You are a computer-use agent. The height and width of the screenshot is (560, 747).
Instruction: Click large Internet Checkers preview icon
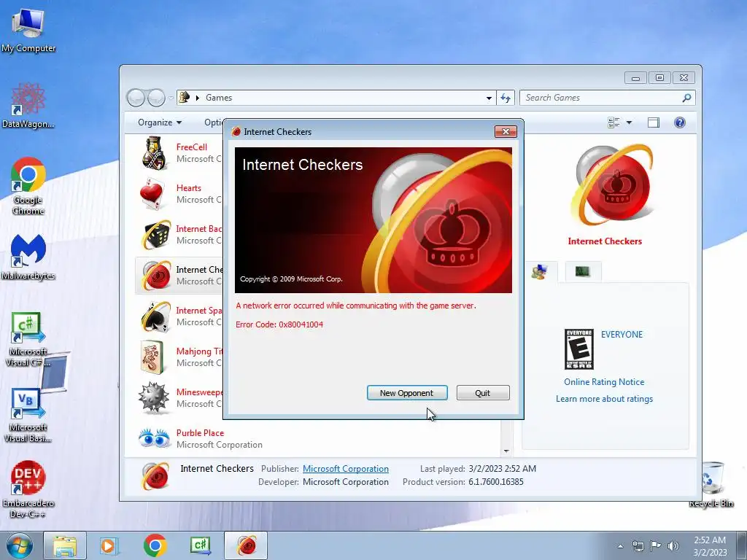pos(612,184)
